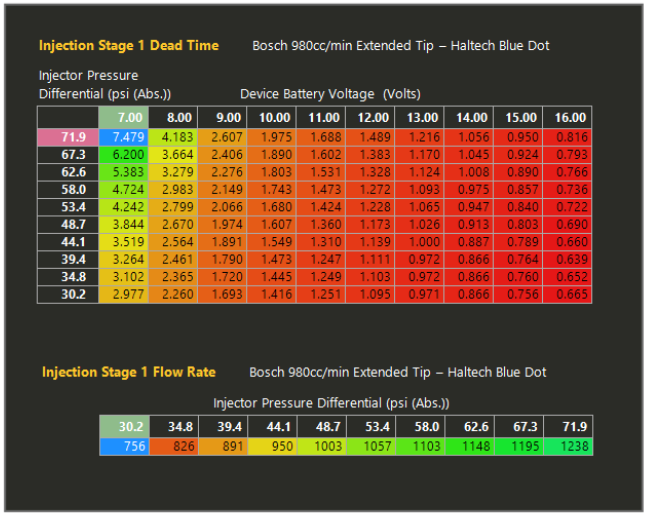This screenshot has width=648, height=517.
Task: Click the 1.216 dead time cell
Action: tap(419, 137)
